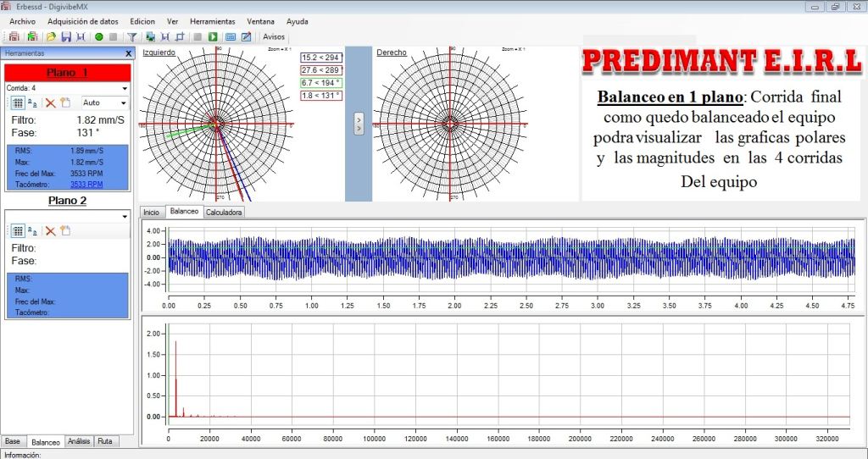Toggle the grid view button in Plano 1
The width and height of the screenshot is (868, 459).
click(17, 102)
